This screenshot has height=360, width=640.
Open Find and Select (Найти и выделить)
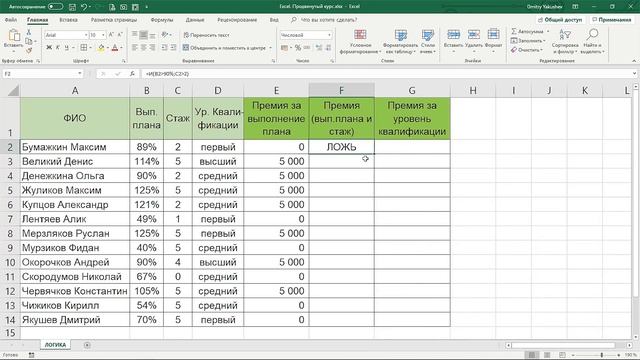[x=593, y=42]
